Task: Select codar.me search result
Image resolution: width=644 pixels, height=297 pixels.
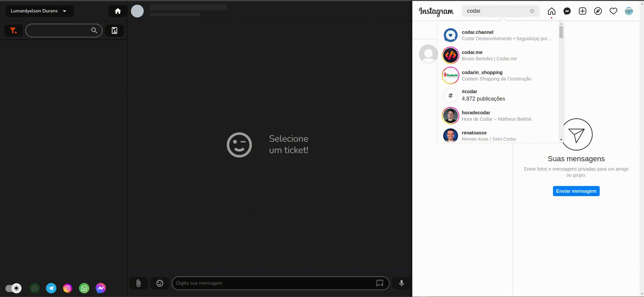Action: 498,55
